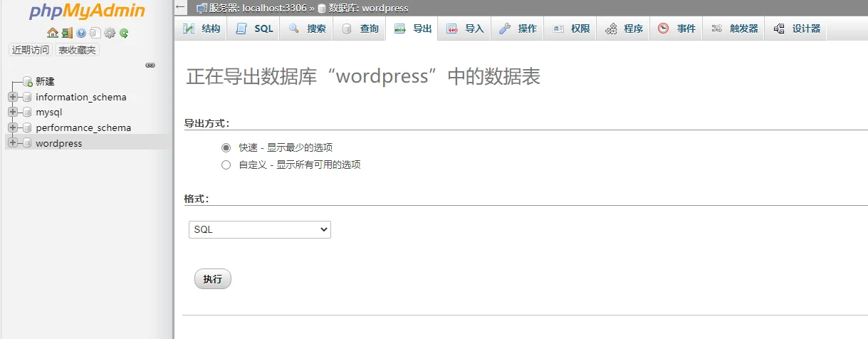The height and width of the screenshot is (339, 868).
Task: Click the link chain icon in the sidebar
Action: pos(150,65)
